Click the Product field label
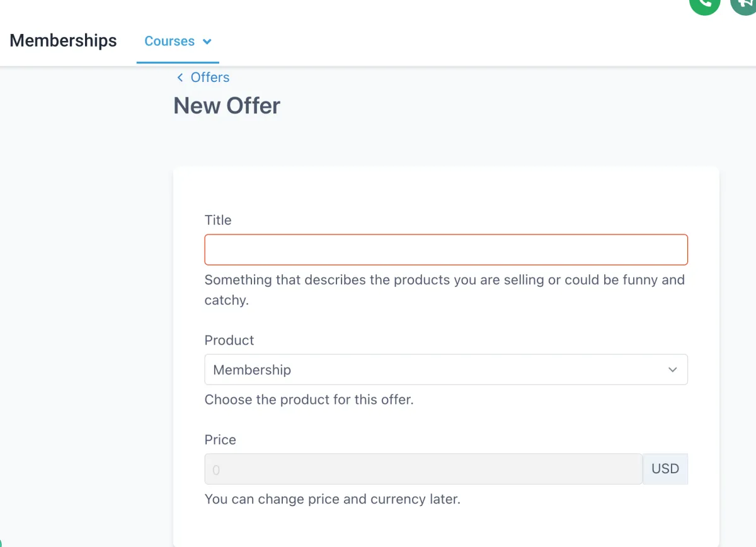 click(229, 340)
